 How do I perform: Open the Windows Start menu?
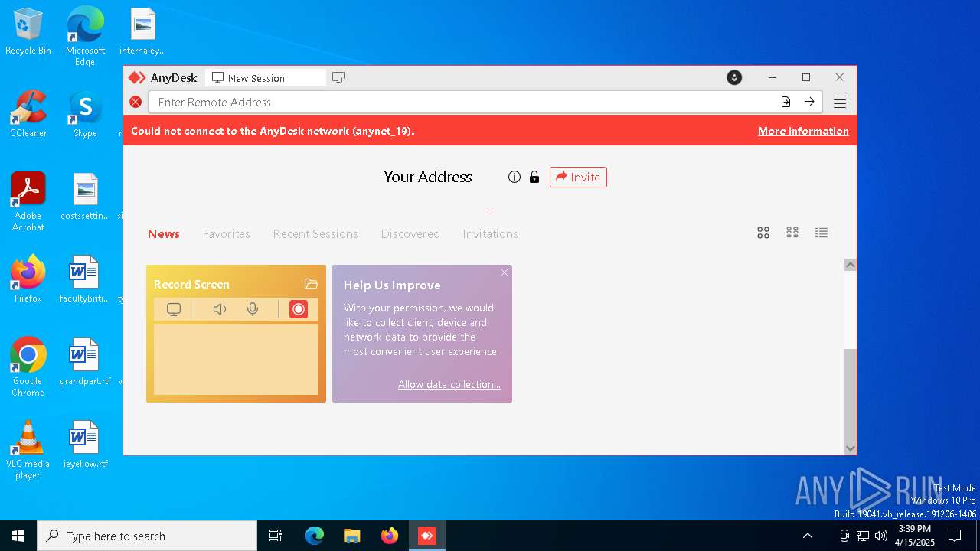point(18,536)
